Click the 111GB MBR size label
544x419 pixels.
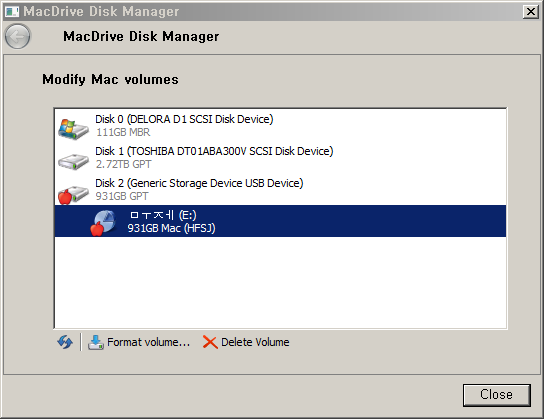point(123,132)
